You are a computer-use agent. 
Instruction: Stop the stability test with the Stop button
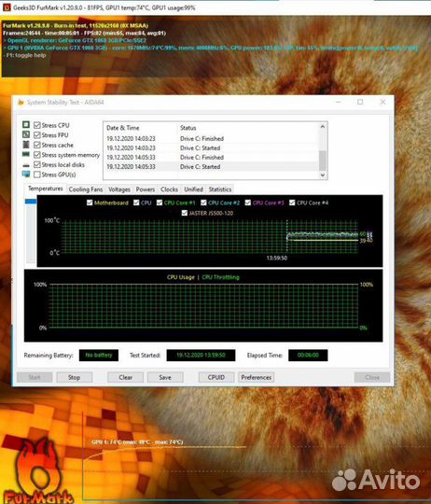(x=75, y=377)
